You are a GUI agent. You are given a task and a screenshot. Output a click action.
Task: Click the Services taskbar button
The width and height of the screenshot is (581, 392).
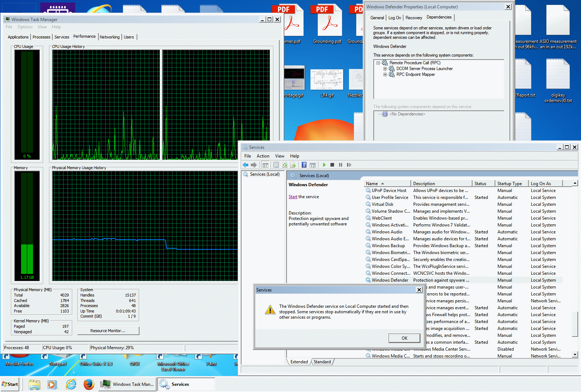click(x=186, y=384)
